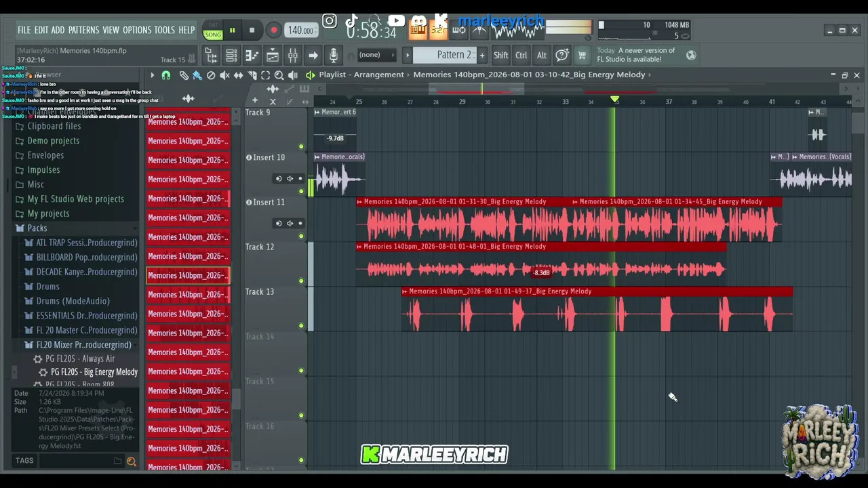This screenshot has width=868, height=488.
Task: Open the channel rack icon
Action: click(231, 55)
